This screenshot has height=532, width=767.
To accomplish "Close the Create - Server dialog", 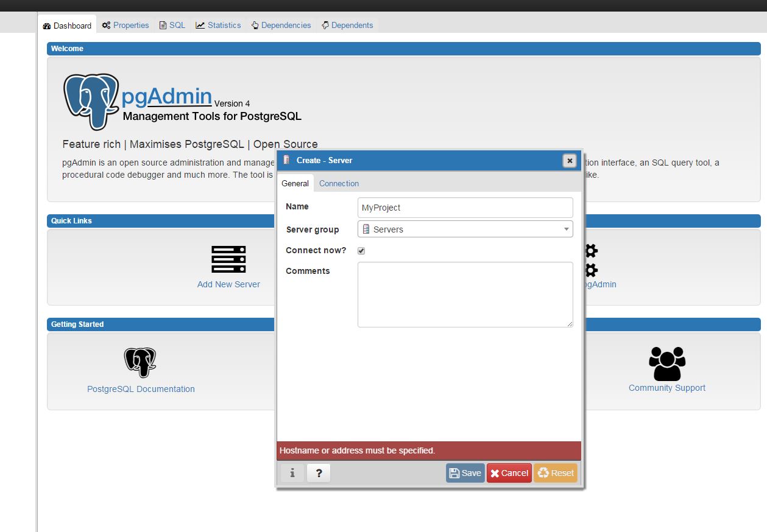I will coord(570,161).
